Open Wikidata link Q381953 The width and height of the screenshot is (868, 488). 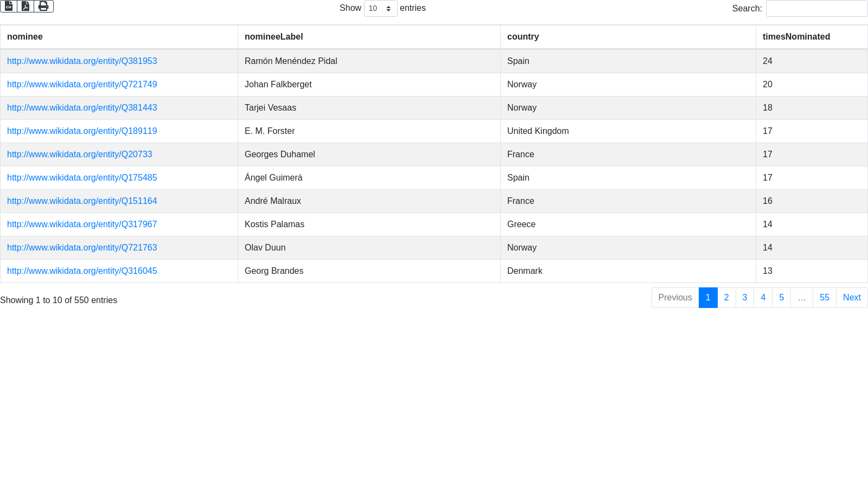pos(82,61)
